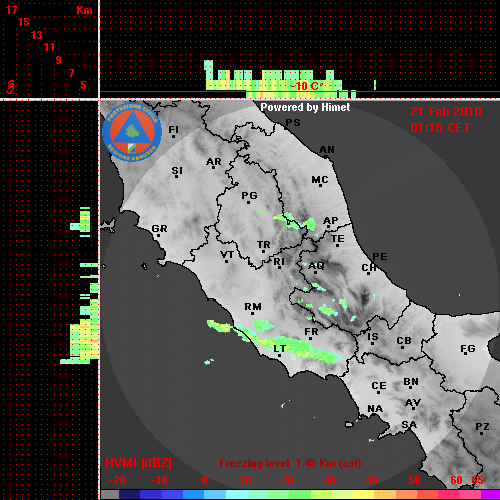Click the '50' value on dBZ scale

[x=414, y=480]
